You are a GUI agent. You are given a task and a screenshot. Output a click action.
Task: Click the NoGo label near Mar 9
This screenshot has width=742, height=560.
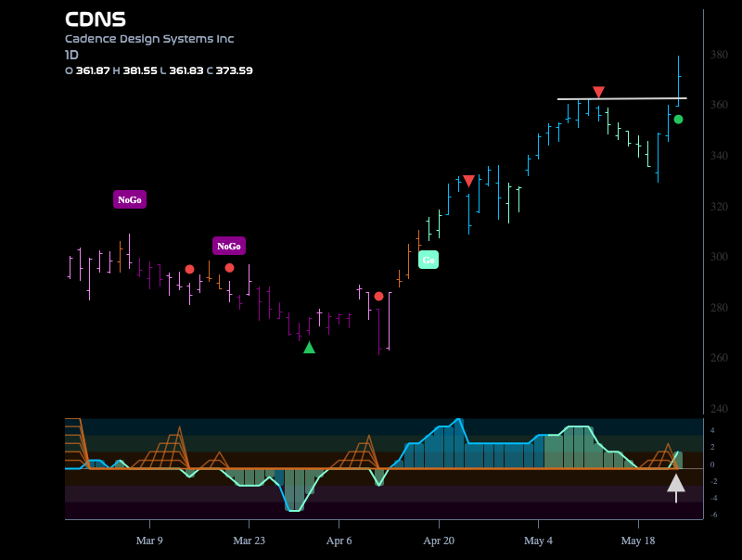(130, 199)
